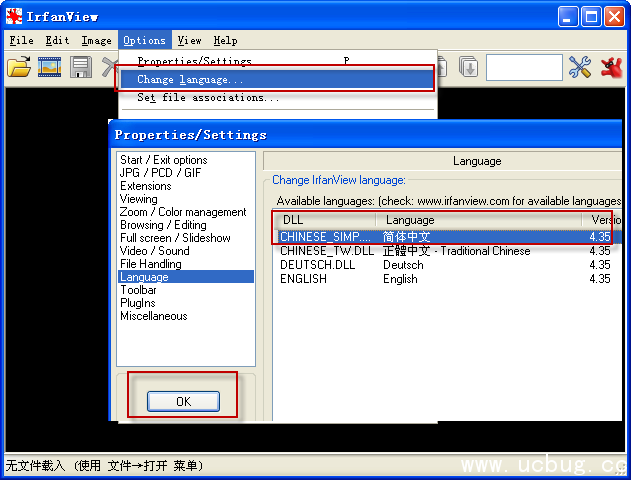
Task: Open the Image menu
Action: tap(96, 41)
